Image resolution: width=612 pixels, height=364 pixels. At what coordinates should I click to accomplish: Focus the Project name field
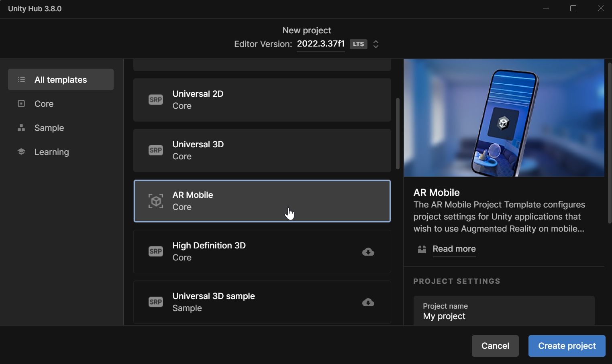[504, 311]
